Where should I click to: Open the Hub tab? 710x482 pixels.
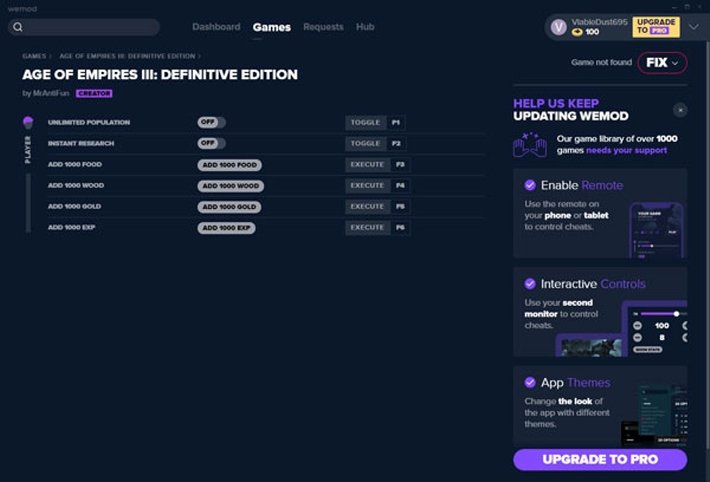(365, 27)
